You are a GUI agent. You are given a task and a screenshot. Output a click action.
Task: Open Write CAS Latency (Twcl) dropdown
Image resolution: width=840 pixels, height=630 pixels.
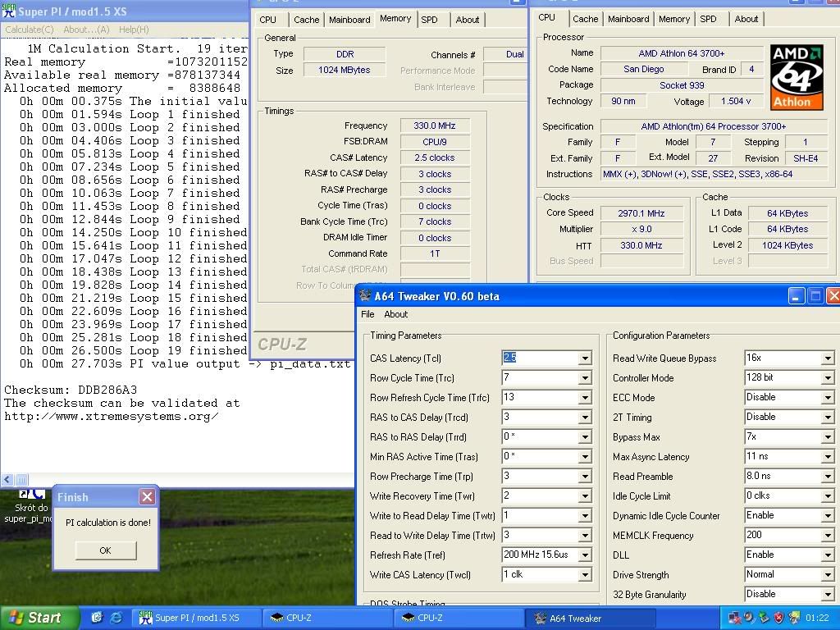click(x=585, y=575)
